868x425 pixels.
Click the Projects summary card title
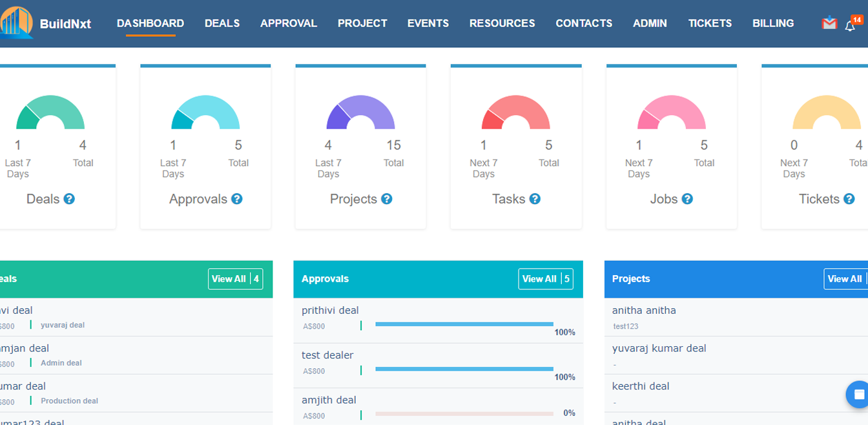click(x=353, y=199)
